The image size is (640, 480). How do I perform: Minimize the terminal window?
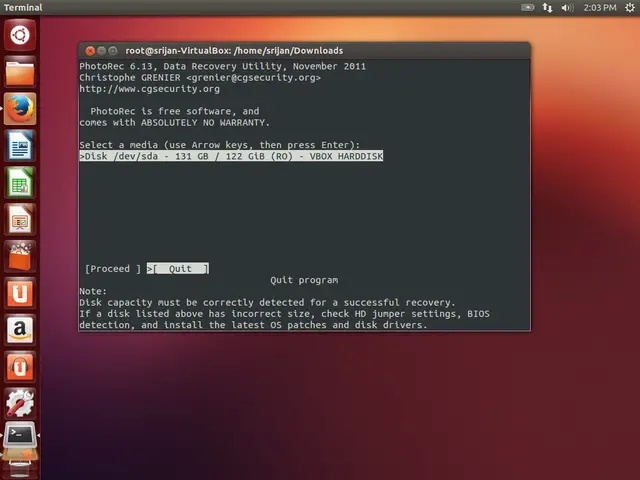(x=102, y=51)
